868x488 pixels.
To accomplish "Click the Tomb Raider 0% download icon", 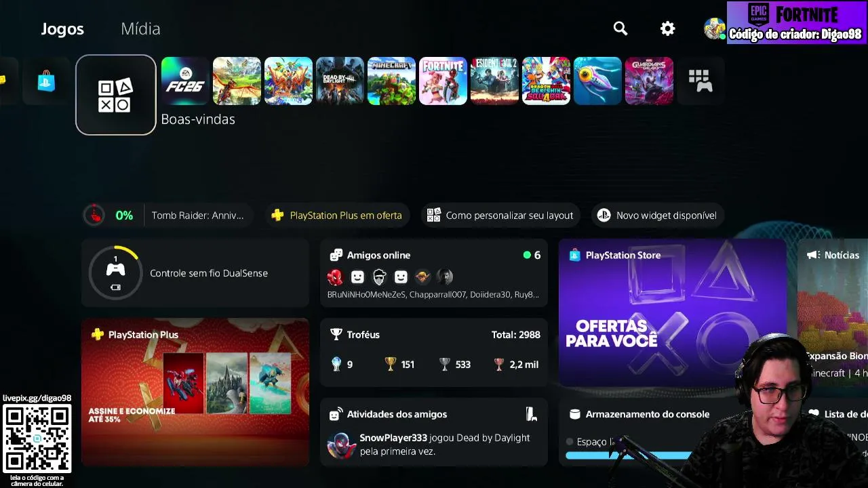I will [x=95, y=216].
